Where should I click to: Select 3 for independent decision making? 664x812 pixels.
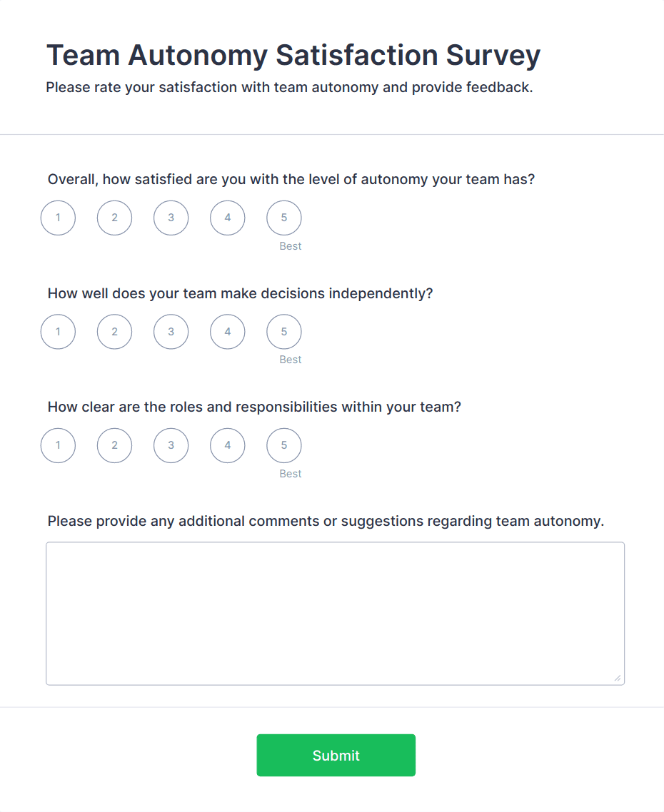[x=171, y=332]
